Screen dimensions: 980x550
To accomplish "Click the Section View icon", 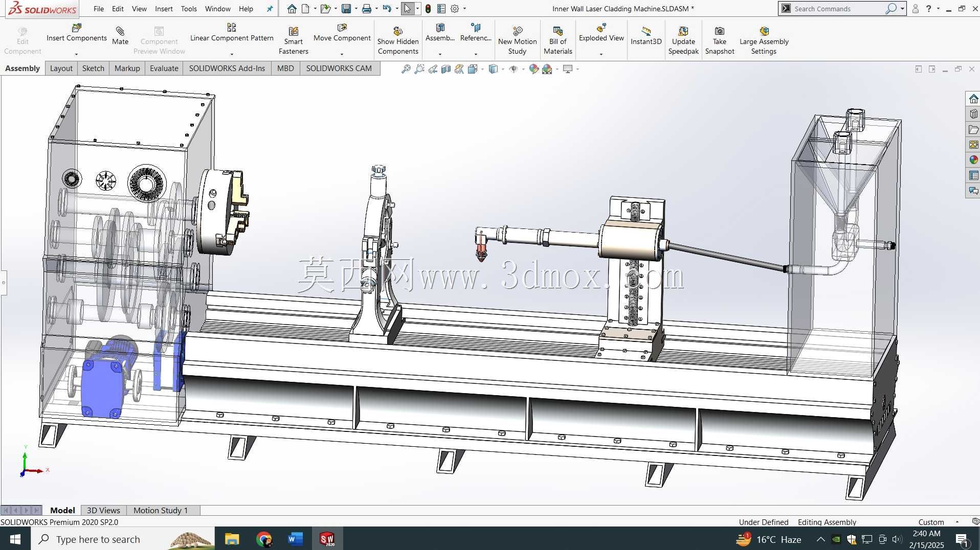I will (446, 69).
